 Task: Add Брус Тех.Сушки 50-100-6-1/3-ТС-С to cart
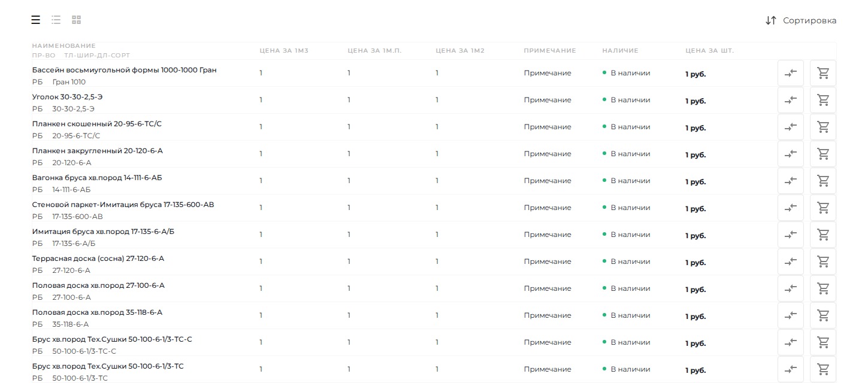(822, 342)
